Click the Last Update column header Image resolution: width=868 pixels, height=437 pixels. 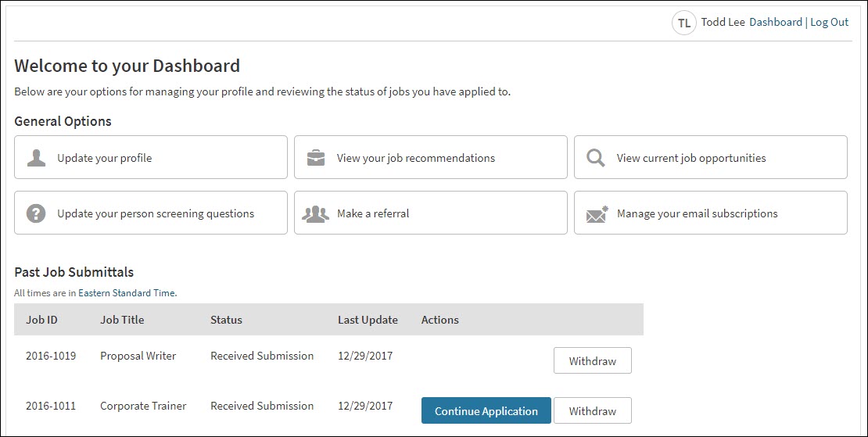(368, 320)
